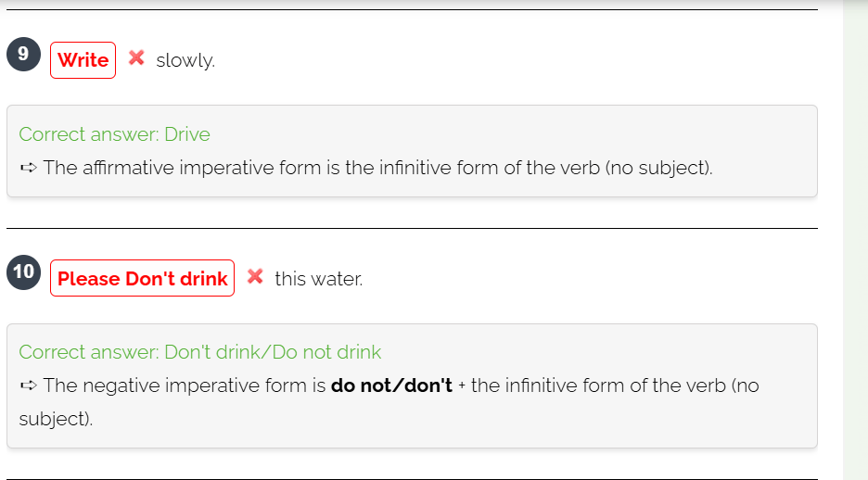Click the question 10 feedback box

412,386
